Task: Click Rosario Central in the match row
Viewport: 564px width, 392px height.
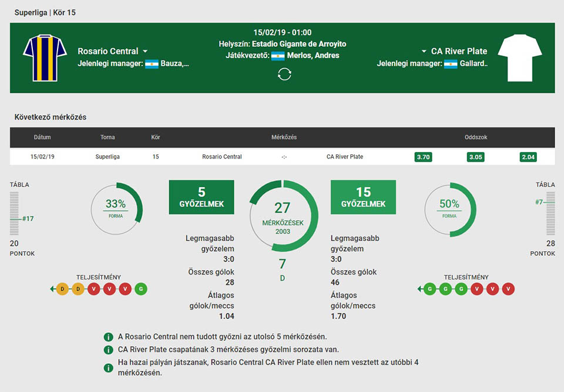Action: [222, 157]
